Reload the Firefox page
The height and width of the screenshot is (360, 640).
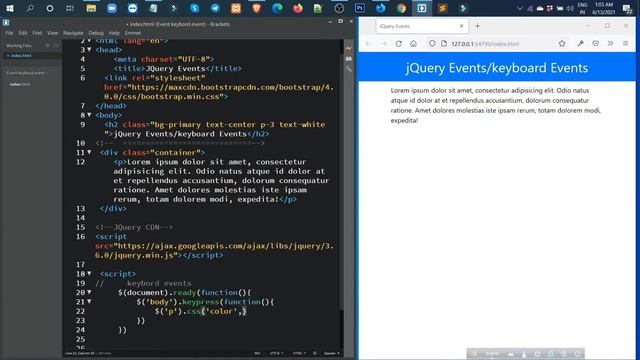click(398, 44)
